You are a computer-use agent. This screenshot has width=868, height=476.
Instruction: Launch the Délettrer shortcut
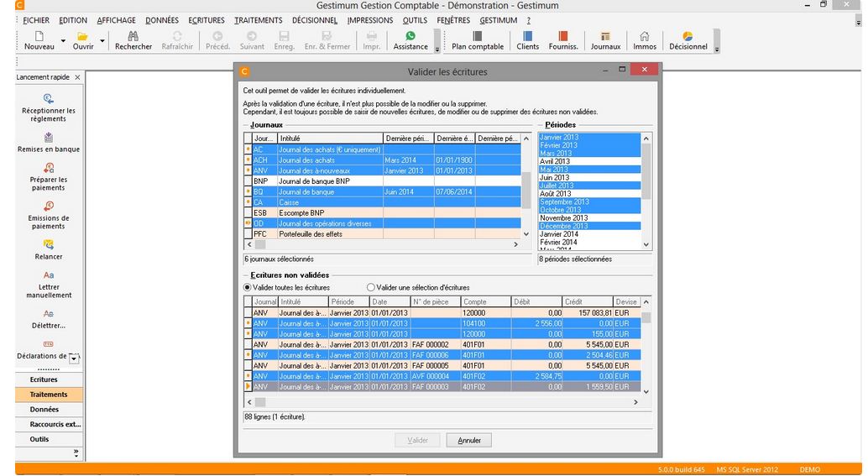click(49, 318)
